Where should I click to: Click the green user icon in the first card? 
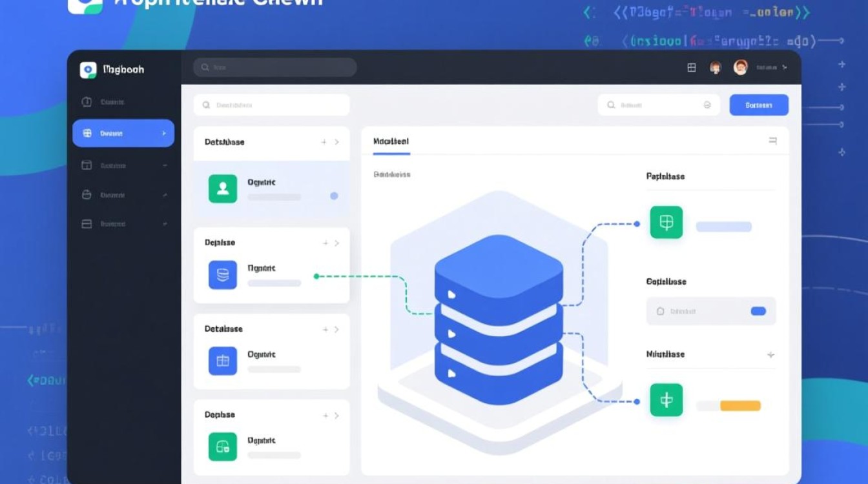coord(223,188)
